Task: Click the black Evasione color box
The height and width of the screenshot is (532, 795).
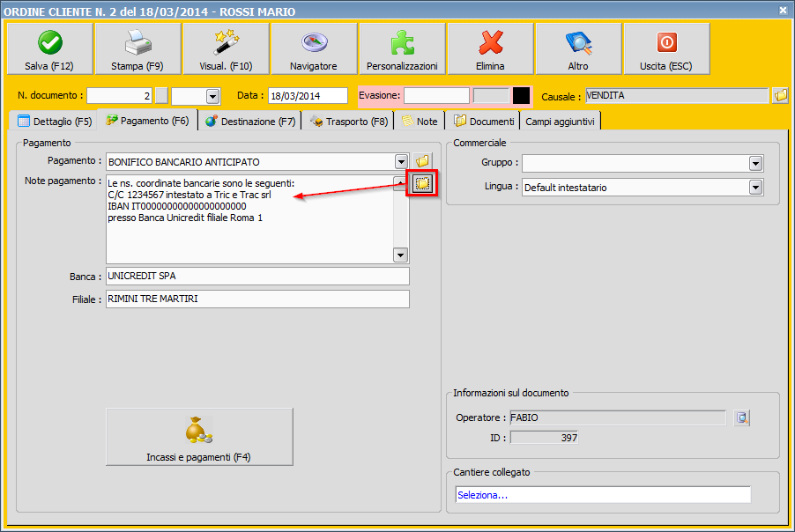Action: [521, 95]
